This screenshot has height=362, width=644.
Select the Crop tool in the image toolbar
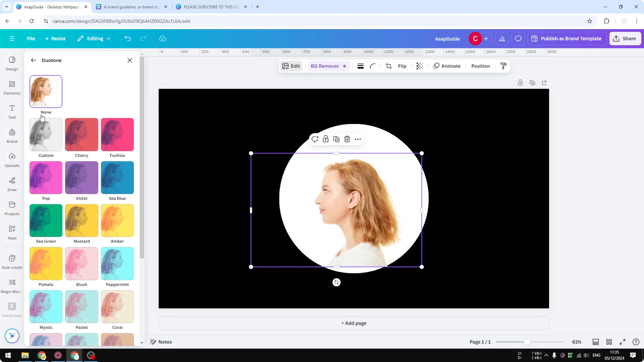(x=389, y=66)
